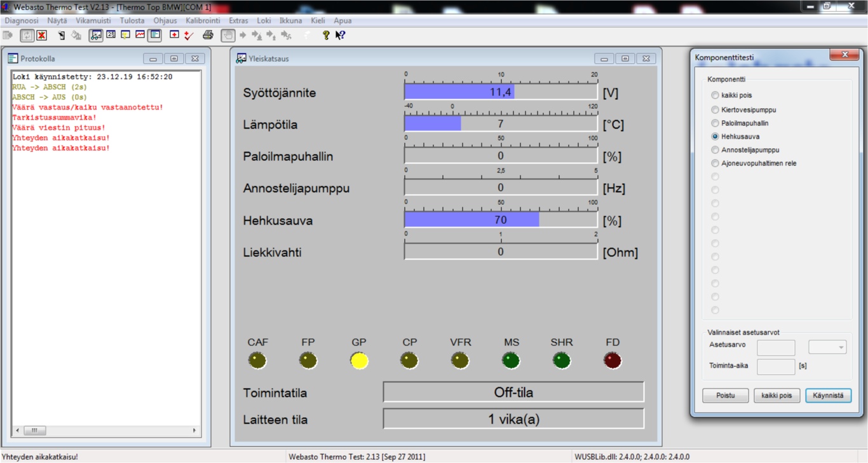Expand the Extras menu
The image size is (868, 463).
(238, 20)
